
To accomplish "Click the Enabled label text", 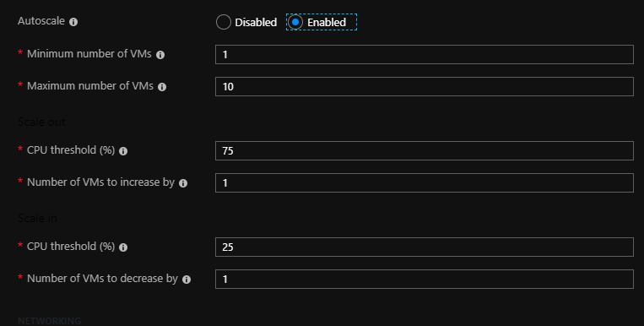I will click(x=327, y=22).
